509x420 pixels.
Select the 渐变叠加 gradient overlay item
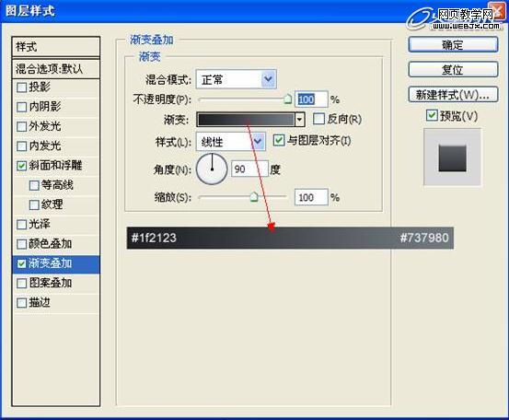coord(56,263)
